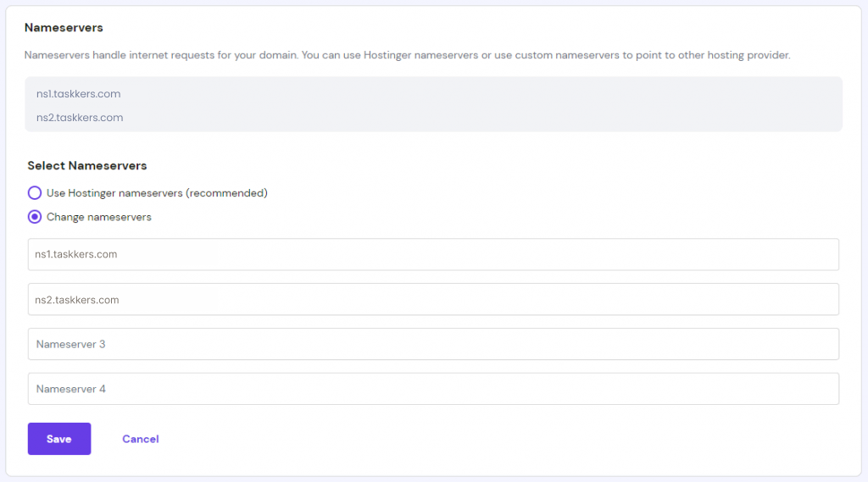Screen dimensions: 868x482
Task: Select the Use Hostinger nameservers radio button
Action: (x=35, y=193)
